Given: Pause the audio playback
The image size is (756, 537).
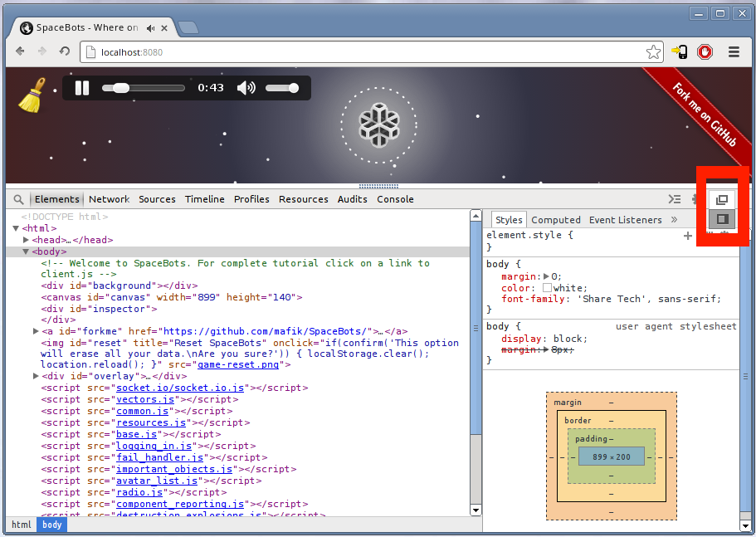Looking at the screenshot, I should pyautogui.click(x=81, y=88).
